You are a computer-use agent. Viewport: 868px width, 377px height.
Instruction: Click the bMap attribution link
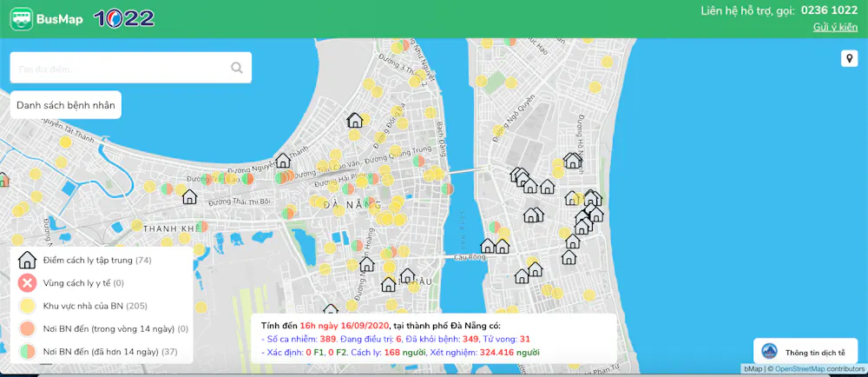pos(752,368)
